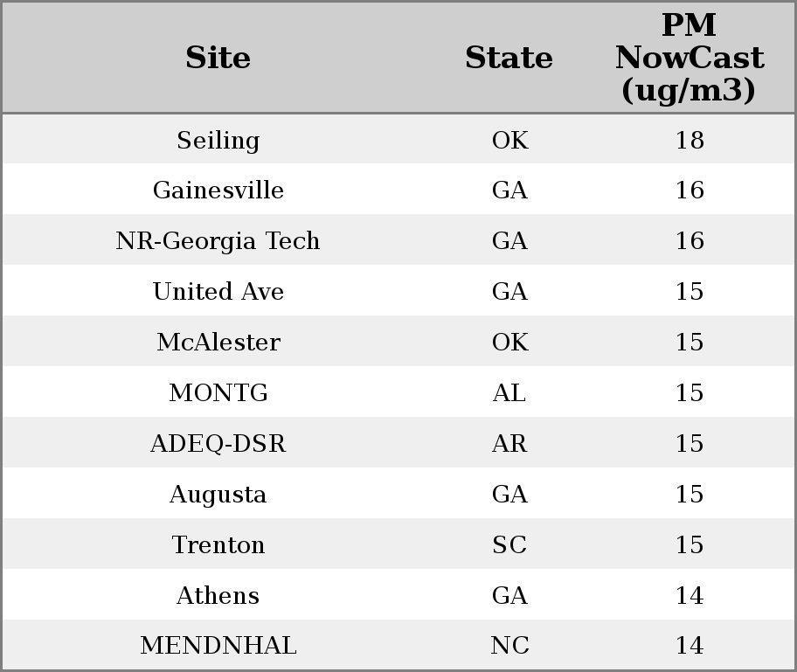Select the AL state cell

(x=509, y=393)
